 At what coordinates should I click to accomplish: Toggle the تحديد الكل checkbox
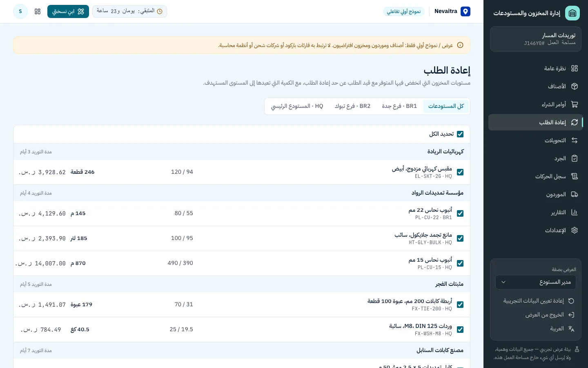pos(460,134)
